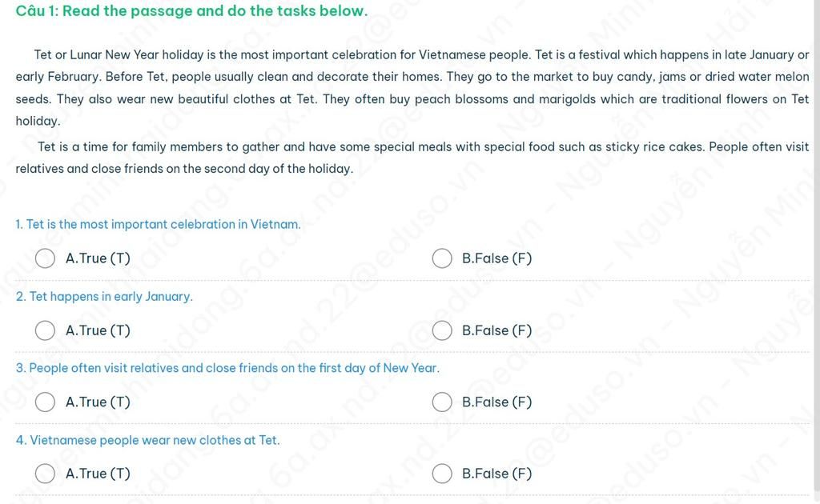The height and width of the screenshot is (504, 820).
Task: Select question 2 statement about early January
Action: point(104,296)
